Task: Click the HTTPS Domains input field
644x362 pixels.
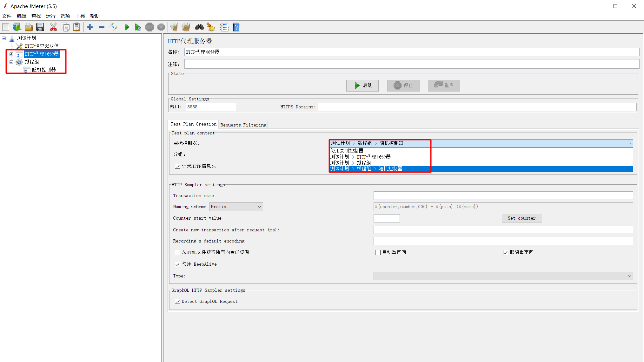Action: (477, 107)
